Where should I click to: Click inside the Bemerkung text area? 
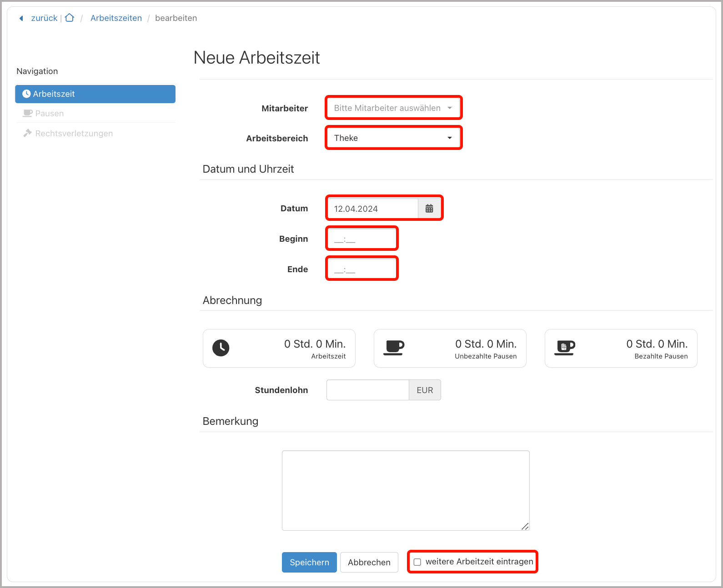pyautogui.click(x=405, y=490)
